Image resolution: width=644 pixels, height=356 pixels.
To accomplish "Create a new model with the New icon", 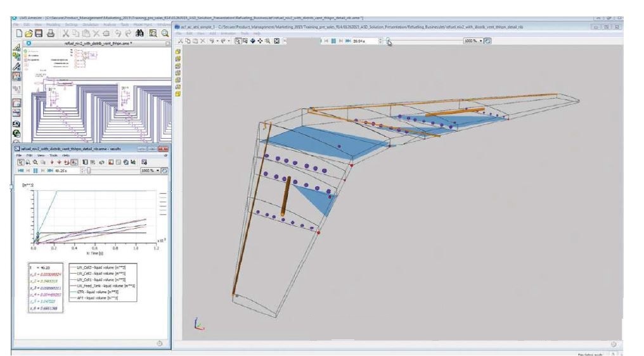I will (x=19, y=34).
